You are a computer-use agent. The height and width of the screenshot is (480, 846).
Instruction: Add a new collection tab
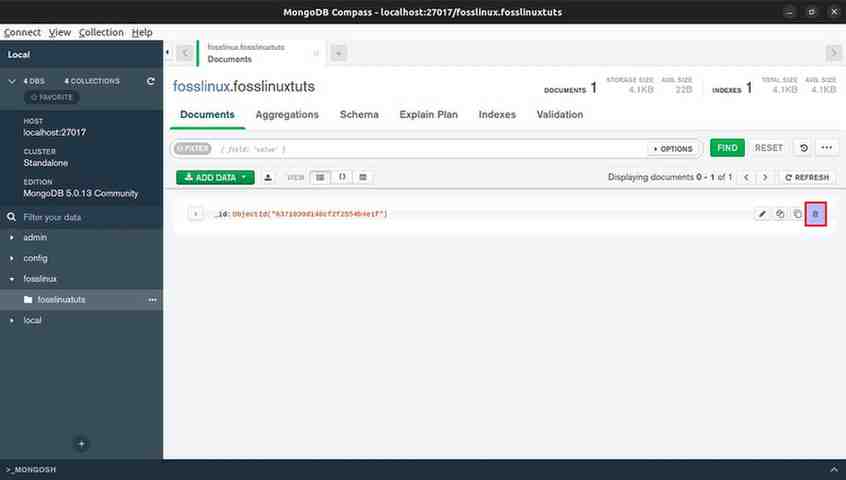tap(338, 53)
